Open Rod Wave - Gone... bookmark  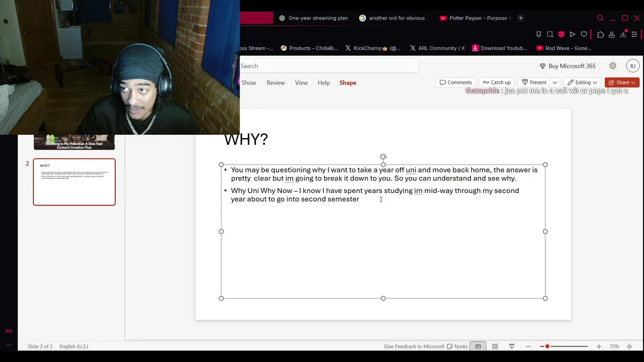coord(564,48)
